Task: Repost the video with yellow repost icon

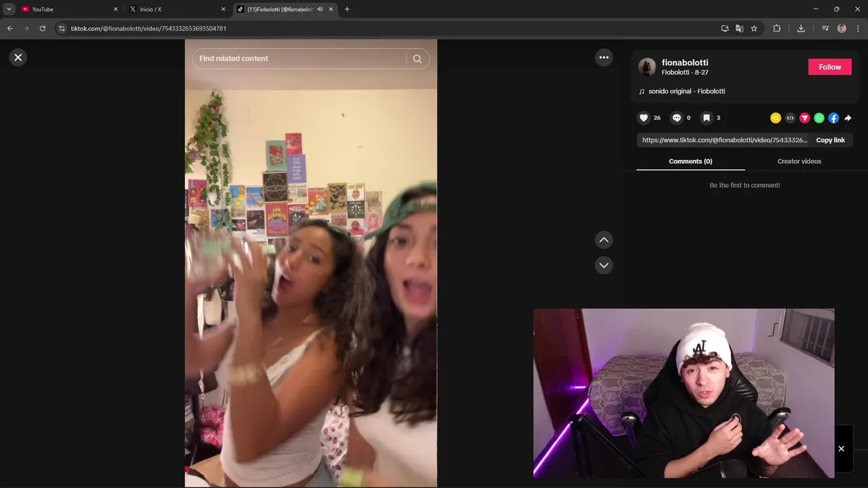Action: [x=776, y=118]
